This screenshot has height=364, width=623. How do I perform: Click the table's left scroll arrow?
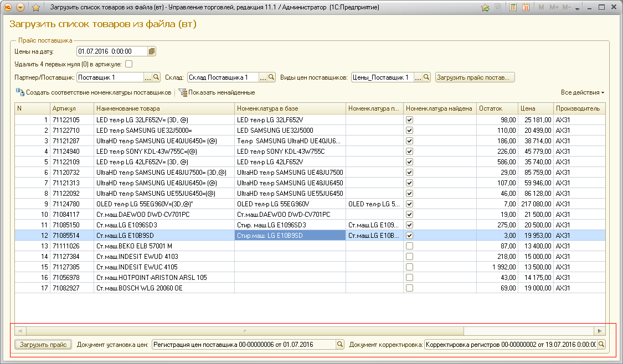coord(20,331)
